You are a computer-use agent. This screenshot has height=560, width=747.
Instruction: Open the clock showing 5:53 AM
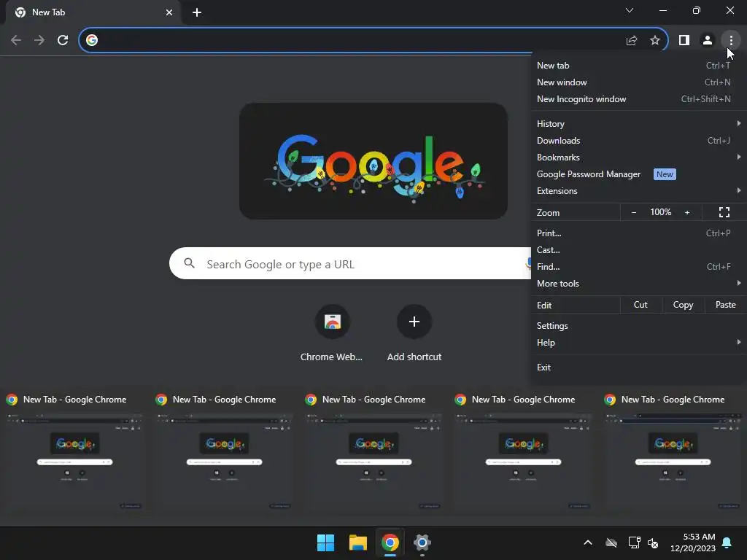point(693,542)
